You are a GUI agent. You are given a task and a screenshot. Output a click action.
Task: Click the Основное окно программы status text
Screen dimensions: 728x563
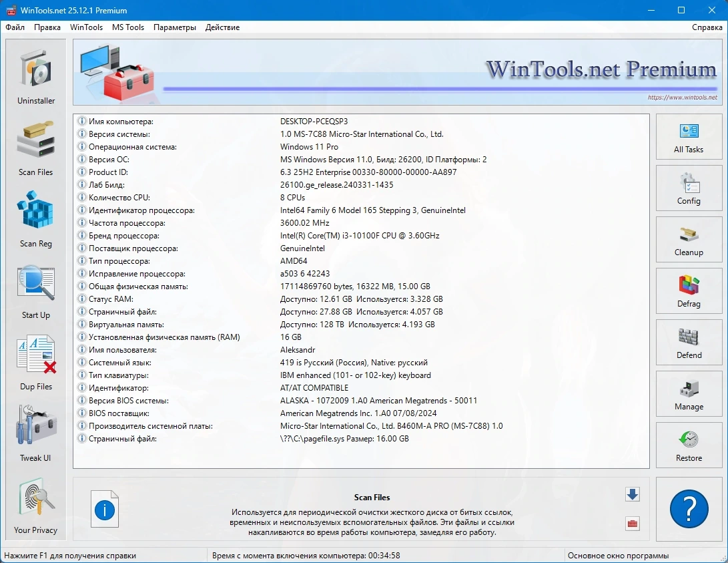[619, 556]
